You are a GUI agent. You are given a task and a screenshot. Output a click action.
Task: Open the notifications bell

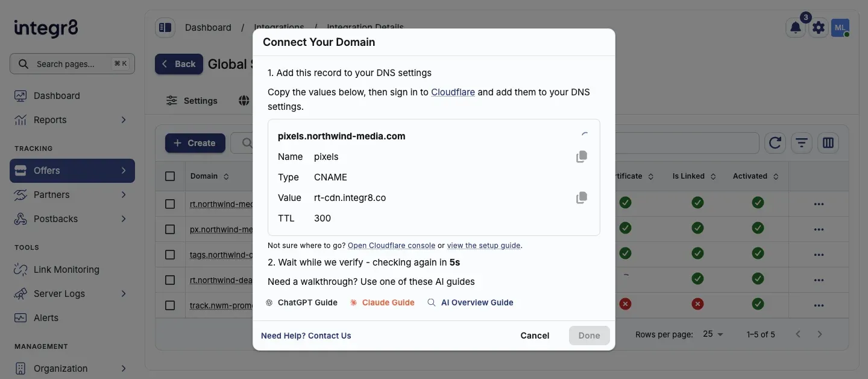click(796, 28)
